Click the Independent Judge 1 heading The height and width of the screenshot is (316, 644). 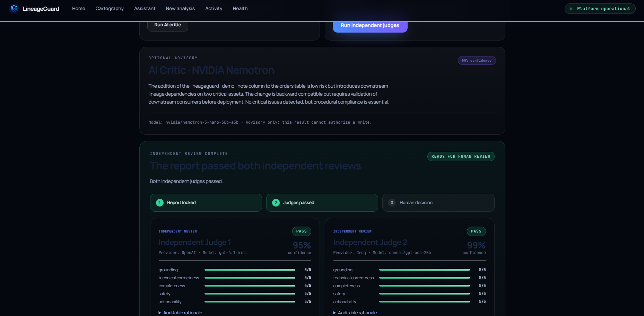coord(195,243)
